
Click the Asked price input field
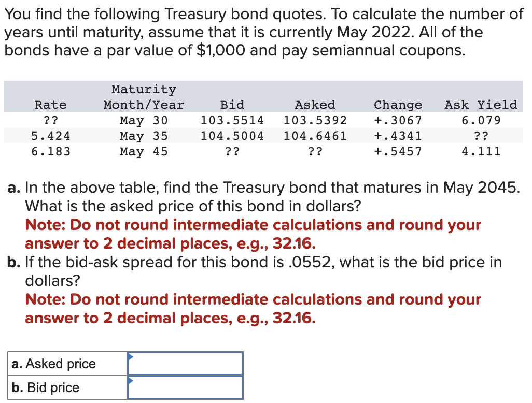coord(185,364)
